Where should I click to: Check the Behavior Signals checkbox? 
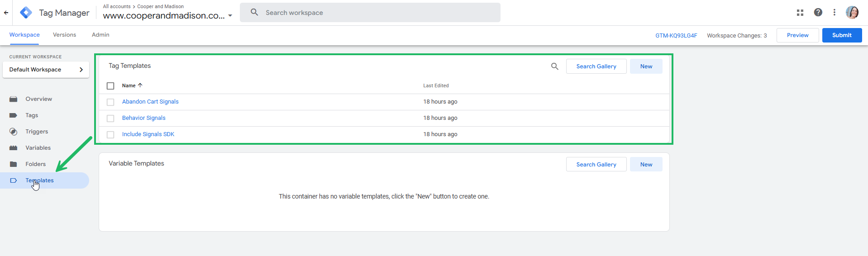110,119
